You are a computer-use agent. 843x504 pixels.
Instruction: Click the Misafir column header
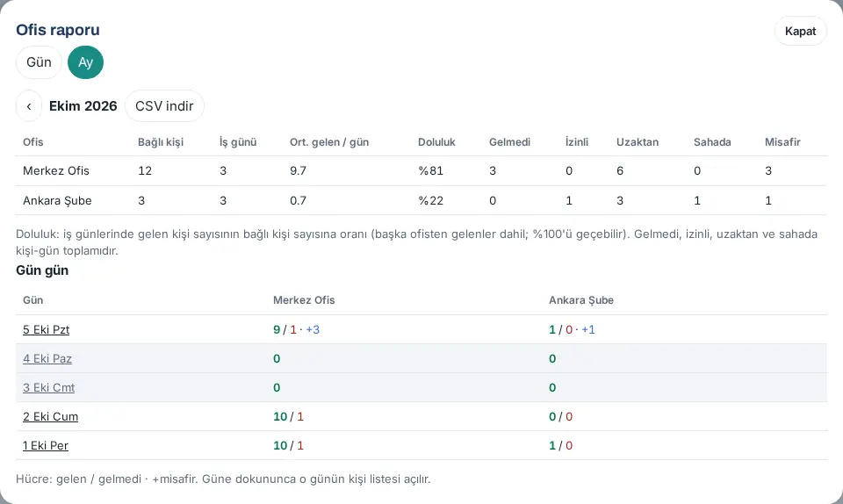(x=782, y=142)
